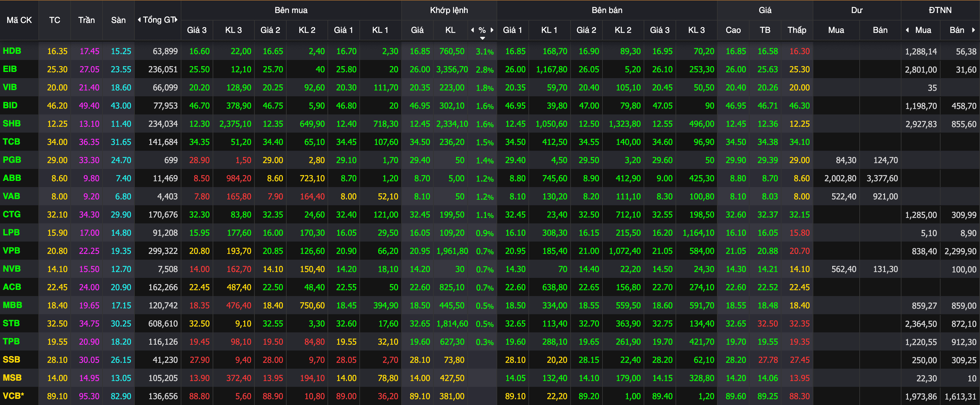Open stock symbol HDB
Image resolution: width=980 pixels, height=405 pixels.
tap(12, 51)
